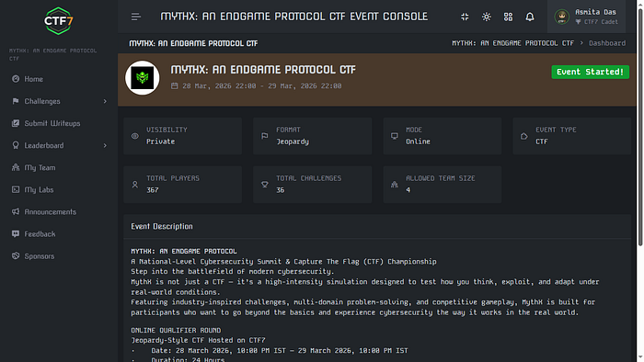
Task: Click the Mode monitor icon
Action: [395, 136]
